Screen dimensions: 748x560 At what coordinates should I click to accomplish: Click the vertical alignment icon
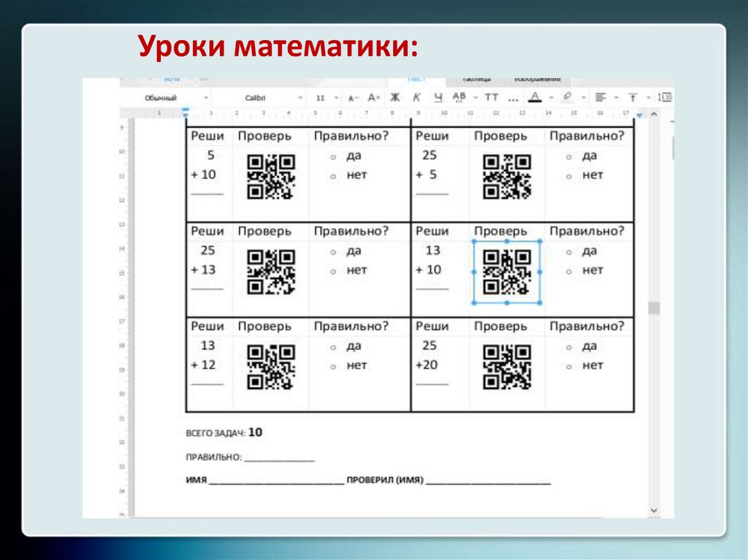click(633, 98)
